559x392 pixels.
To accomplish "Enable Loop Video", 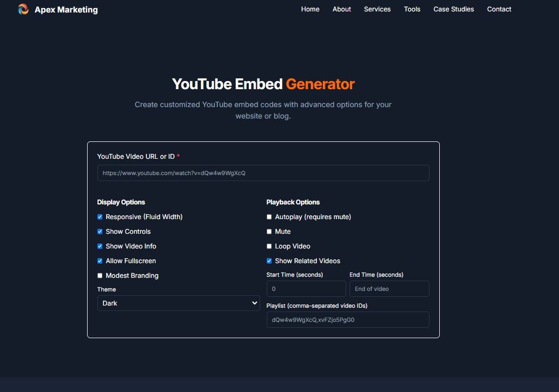I will coord(269,246).
